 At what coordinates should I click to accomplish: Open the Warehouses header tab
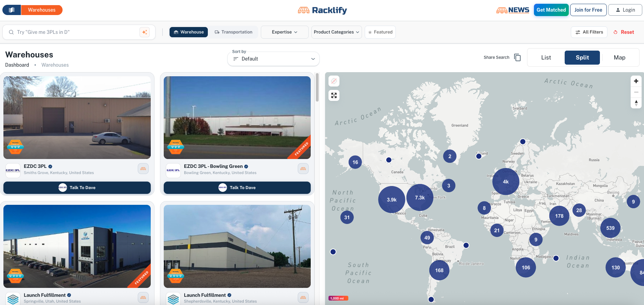click(x=42, y=10)
